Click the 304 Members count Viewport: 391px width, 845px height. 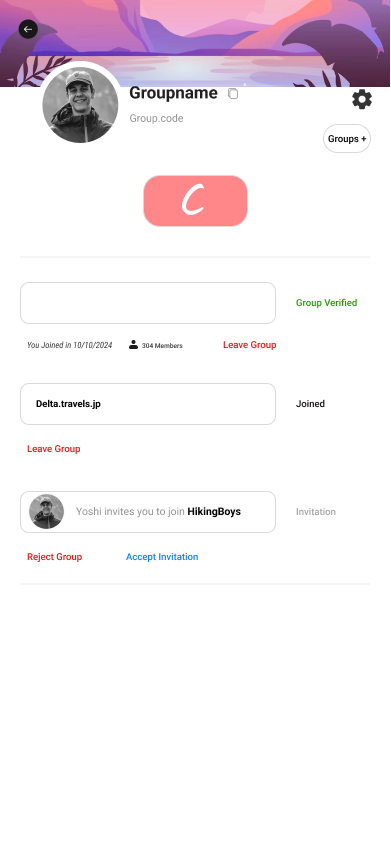click(x=162, y=346)
